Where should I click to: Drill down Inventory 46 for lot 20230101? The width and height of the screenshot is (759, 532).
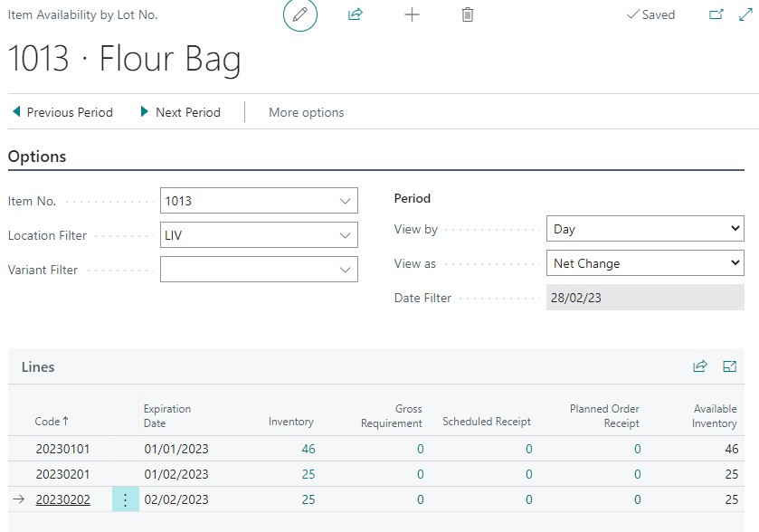(x=308, y=449)
